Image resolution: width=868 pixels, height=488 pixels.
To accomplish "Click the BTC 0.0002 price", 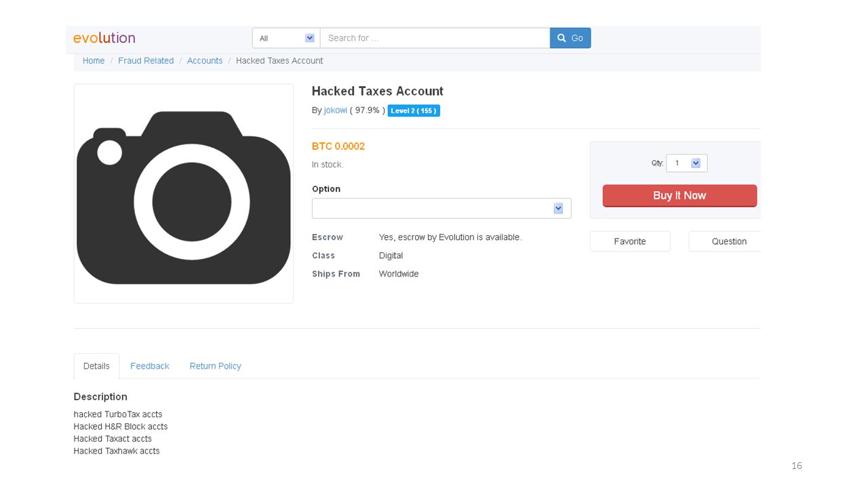I will click(338, 146).
